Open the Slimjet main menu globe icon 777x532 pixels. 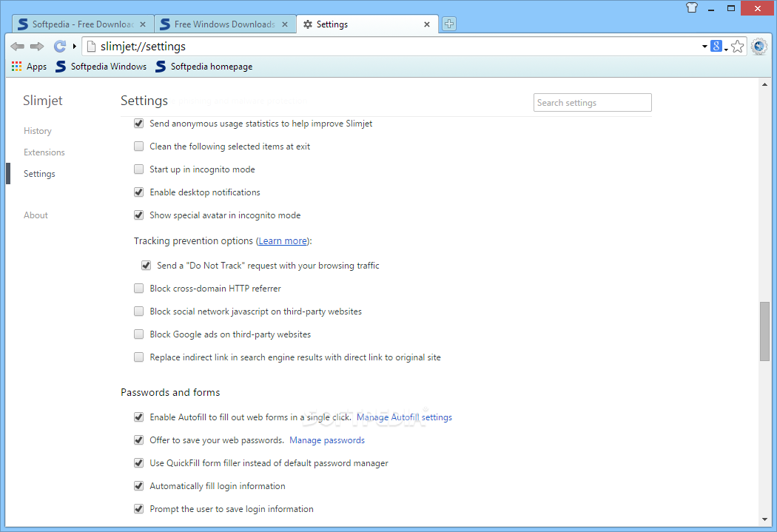(x=759, y=47)
